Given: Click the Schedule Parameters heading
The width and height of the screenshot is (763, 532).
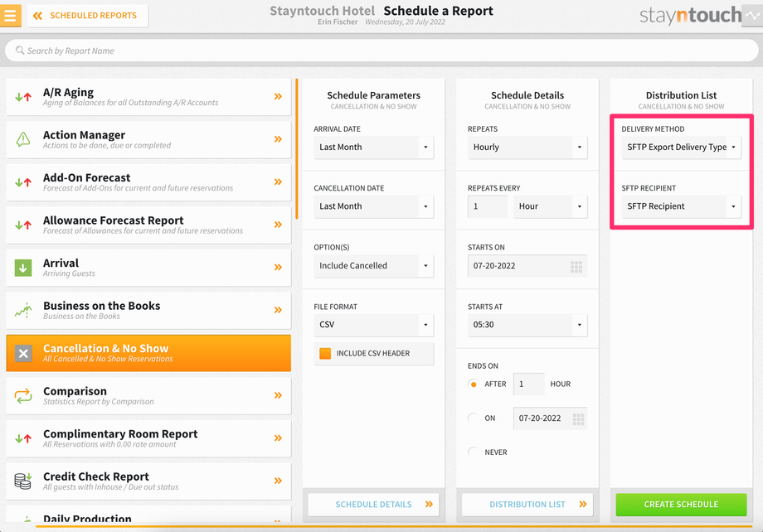Looking at the screenshot, I should (x=374, y=95).
